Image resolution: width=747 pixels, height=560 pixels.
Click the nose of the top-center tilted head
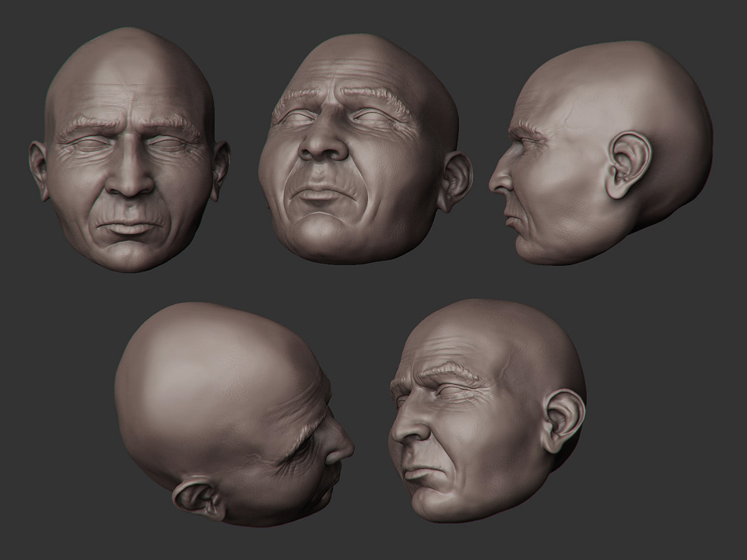[322, 145]
